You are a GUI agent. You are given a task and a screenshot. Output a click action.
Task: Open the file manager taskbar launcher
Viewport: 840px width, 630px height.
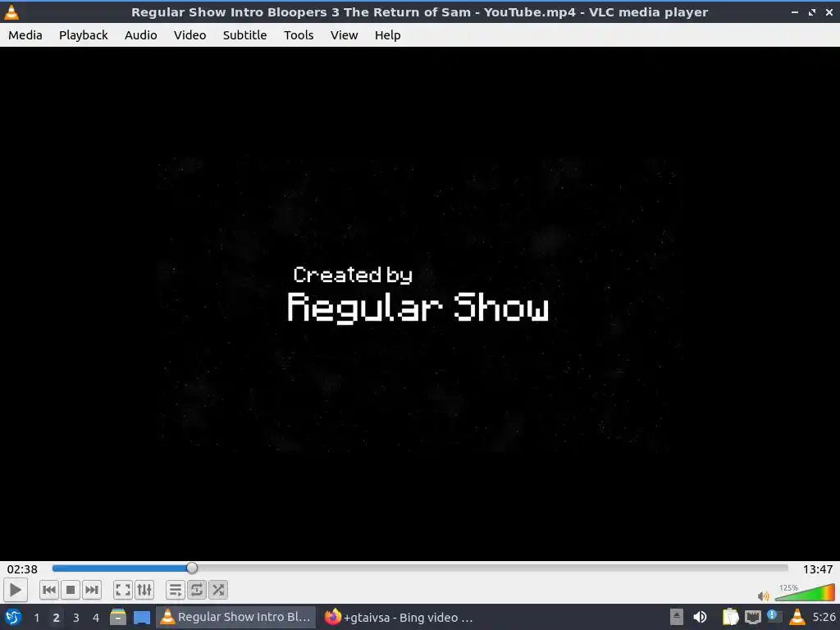[118, 617]
